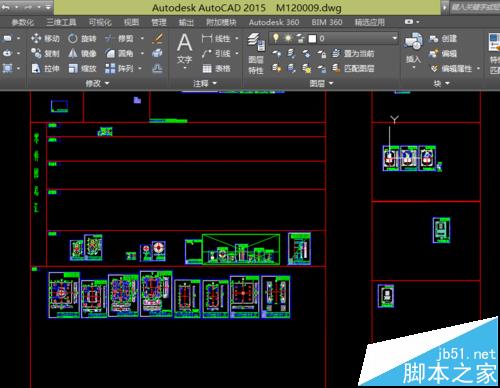
Task: Expand the Annotation (注释) panel
Action: point(205,83)
